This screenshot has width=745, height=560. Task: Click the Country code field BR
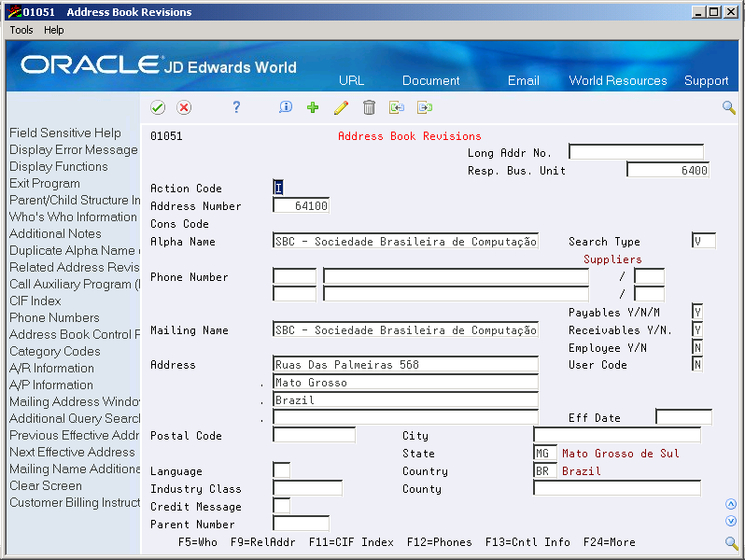(545, 470)
